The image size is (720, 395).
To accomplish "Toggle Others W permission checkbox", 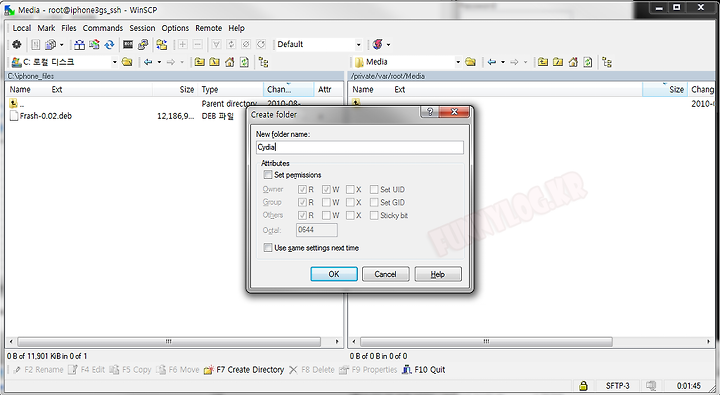I will click(x=326, y=215).
